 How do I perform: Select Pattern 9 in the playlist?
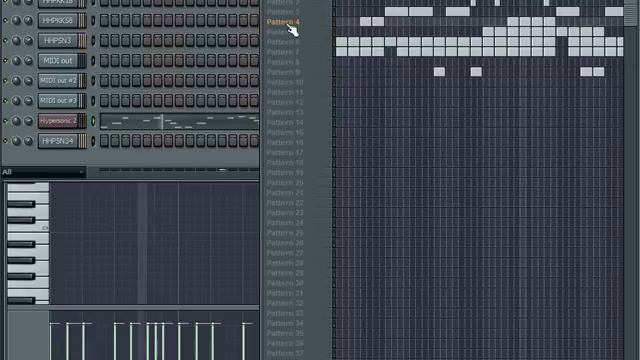[x=283, y=72]
